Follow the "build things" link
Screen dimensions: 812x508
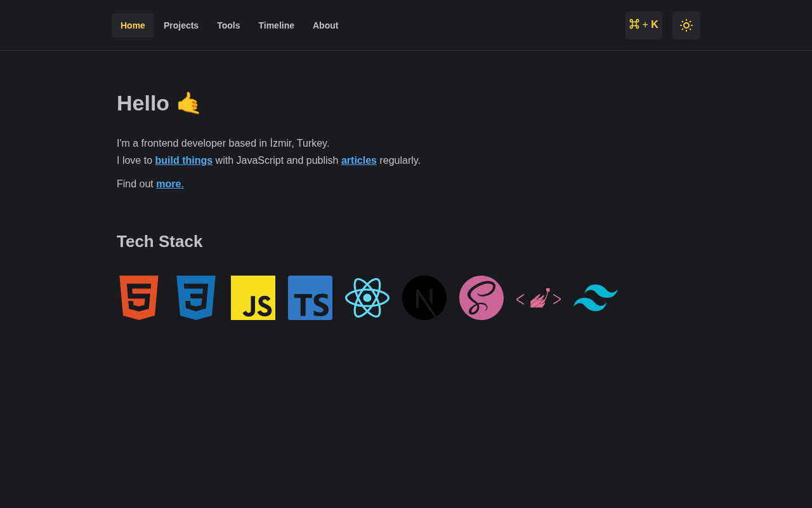coord(184,161)
